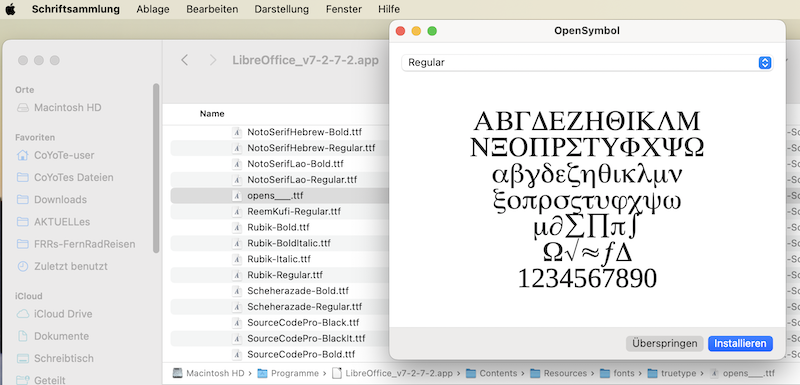Click folder icon beside Downloads
This screenshot has width=800, height=385.
(x=22, y=199)
